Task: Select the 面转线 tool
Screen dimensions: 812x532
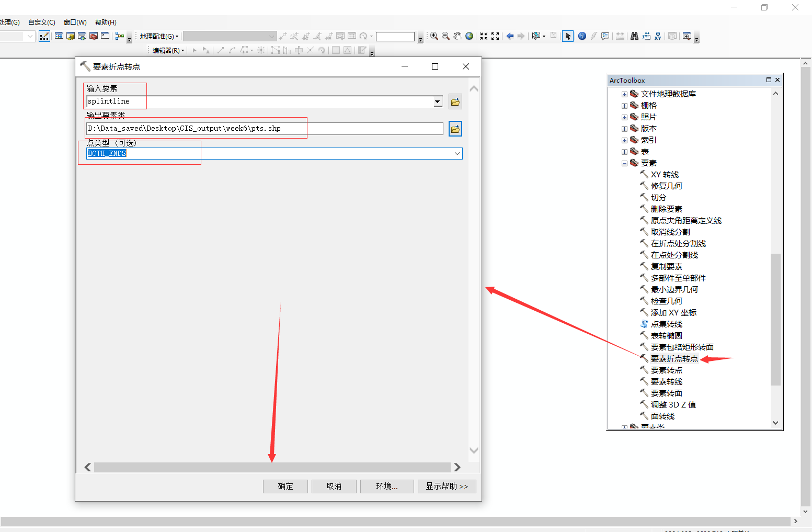Action: [x=662, y=416]
